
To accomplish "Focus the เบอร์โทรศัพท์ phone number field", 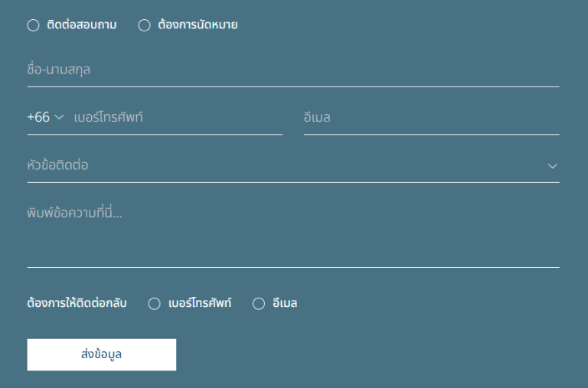I will tap(178, 118).
